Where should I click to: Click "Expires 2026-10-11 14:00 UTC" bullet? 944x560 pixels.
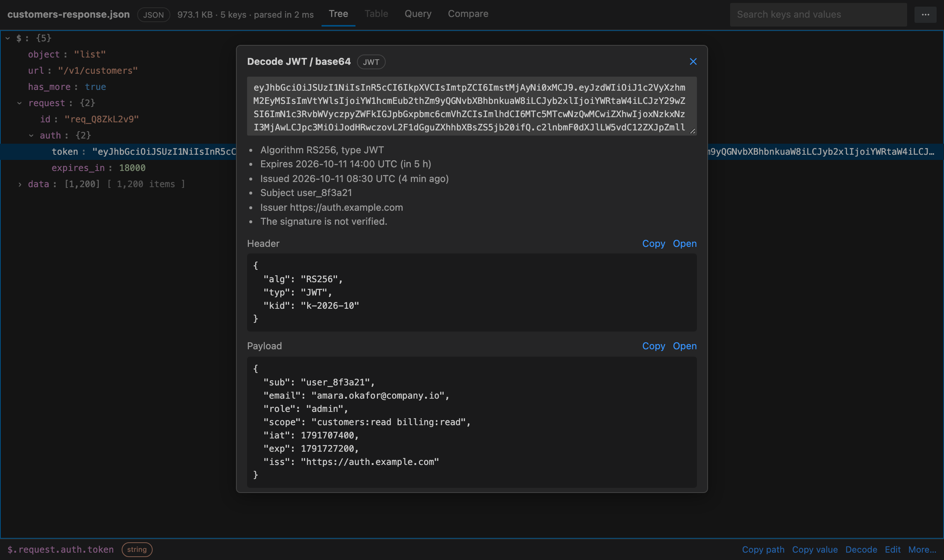(x=346, y=164)
